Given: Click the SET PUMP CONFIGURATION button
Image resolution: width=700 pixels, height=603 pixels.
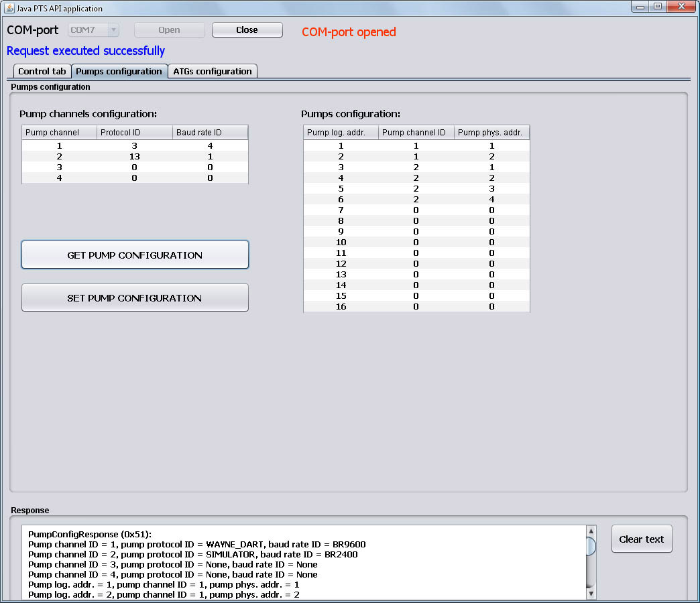Looking at the screenshot, I should [135, 298].
